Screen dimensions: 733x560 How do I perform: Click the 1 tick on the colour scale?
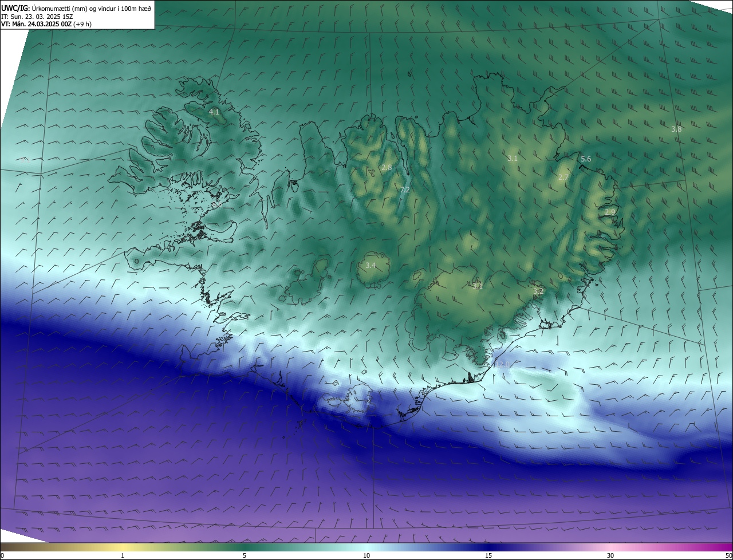click(123, 555)
